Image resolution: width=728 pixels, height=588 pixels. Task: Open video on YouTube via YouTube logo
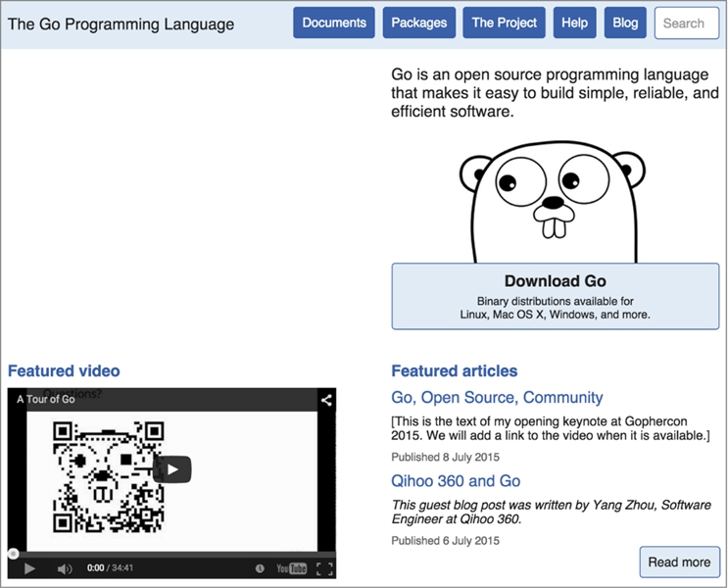tap(291, 568)
